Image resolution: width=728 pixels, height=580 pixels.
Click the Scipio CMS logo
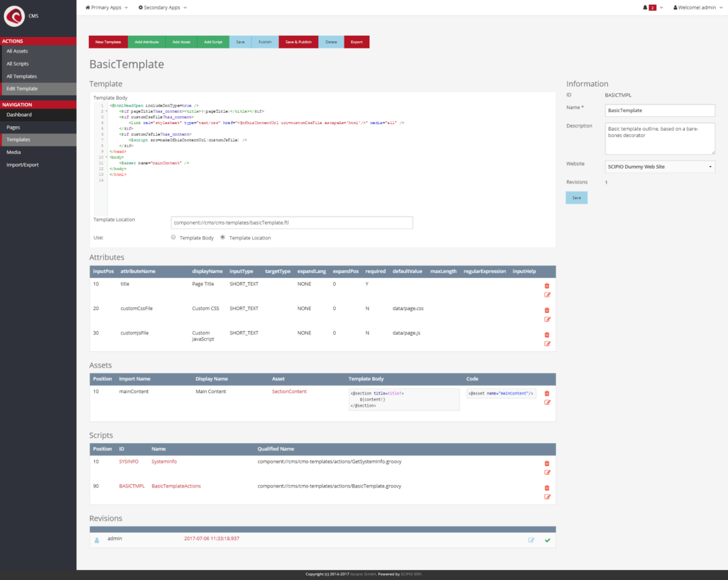(x=14, y=16)
